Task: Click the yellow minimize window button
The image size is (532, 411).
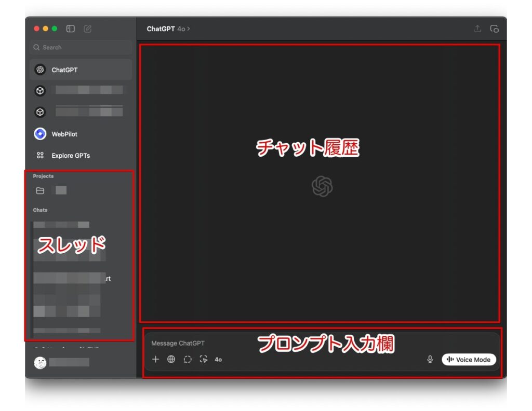Action: click(46, 29)
